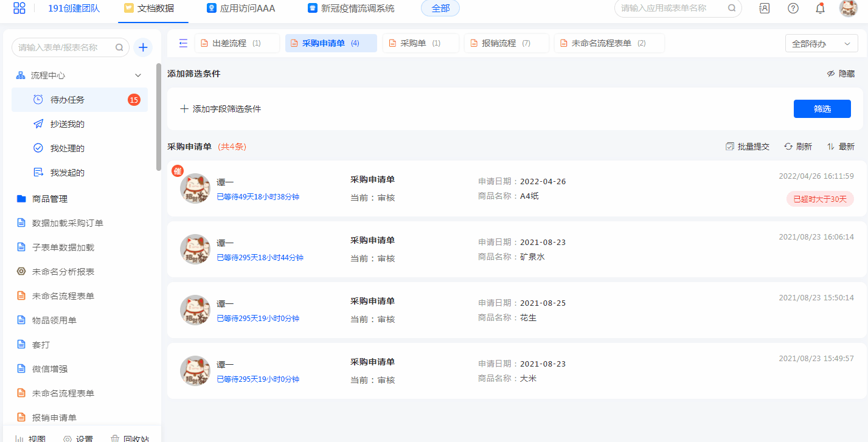Open the app grid launcher icon
The image size is (868, 442).
point(19,8)
